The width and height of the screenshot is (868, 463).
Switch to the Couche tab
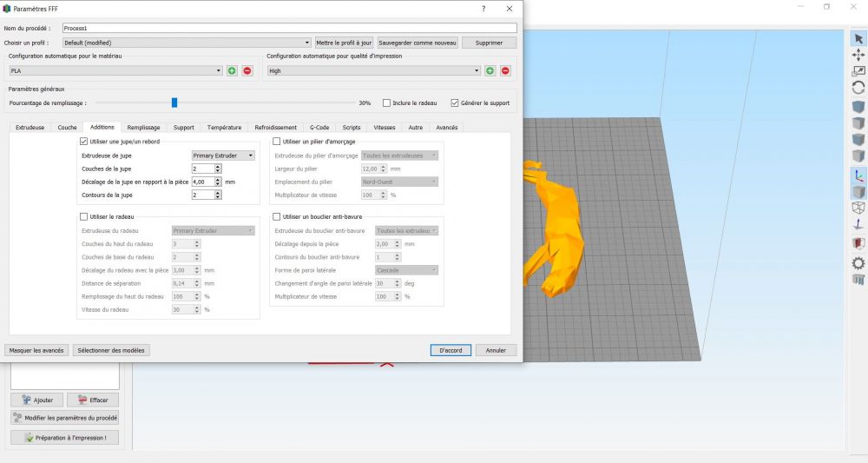[67, 128]
